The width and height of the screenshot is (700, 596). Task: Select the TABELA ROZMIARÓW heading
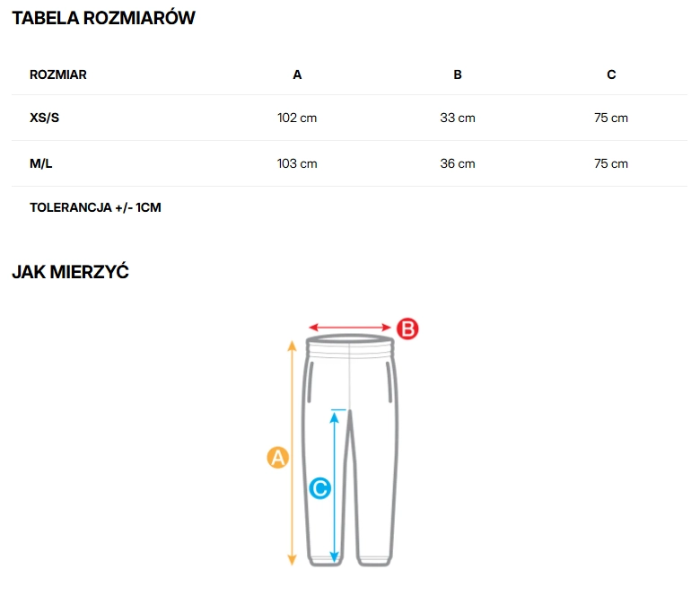tap(103, 18)
